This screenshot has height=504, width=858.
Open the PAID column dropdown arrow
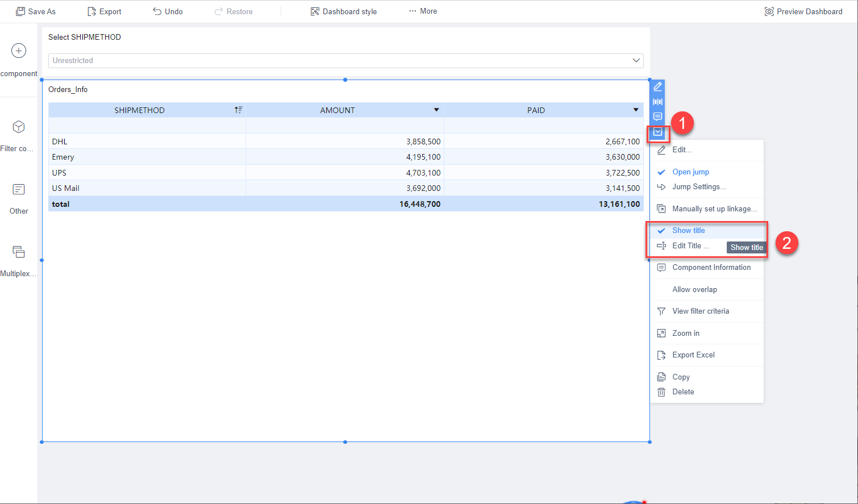tap(636, 110)
